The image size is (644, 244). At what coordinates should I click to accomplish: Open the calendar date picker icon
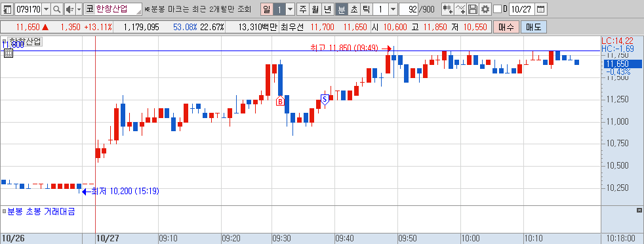click(x=541, y=9)
